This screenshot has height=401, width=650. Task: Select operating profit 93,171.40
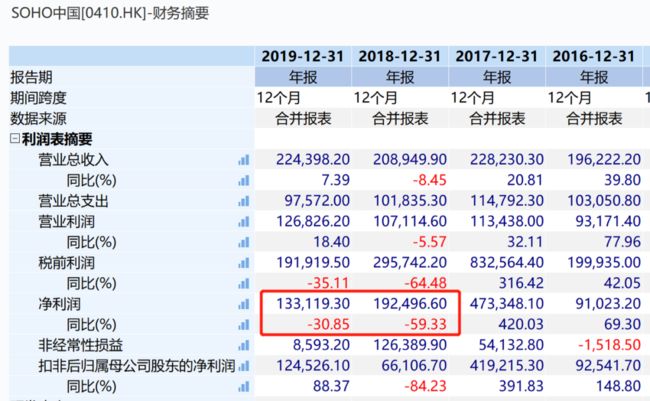(608, 221)
